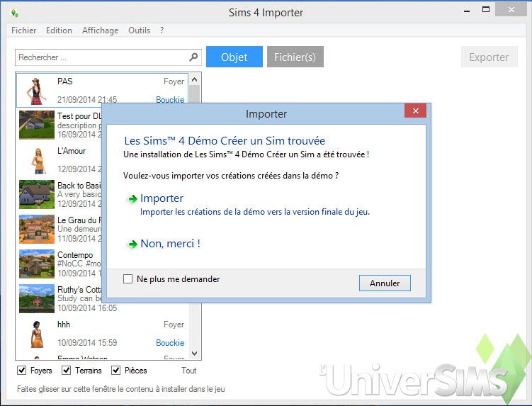Click the green arrow beside Non, merci
Image resolution: width=532 pixels, height=406 pixels.
click(x=132, y=244)
